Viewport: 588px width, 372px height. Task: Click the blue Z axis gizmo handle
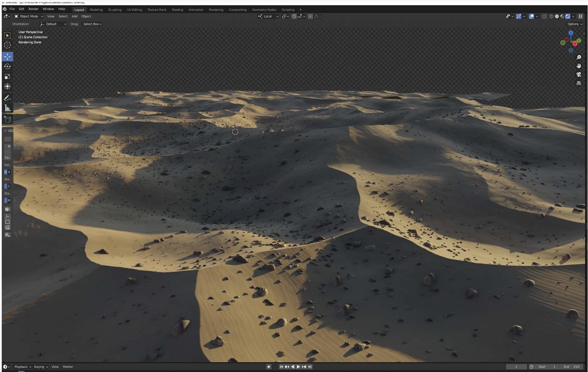pos(571,33)
